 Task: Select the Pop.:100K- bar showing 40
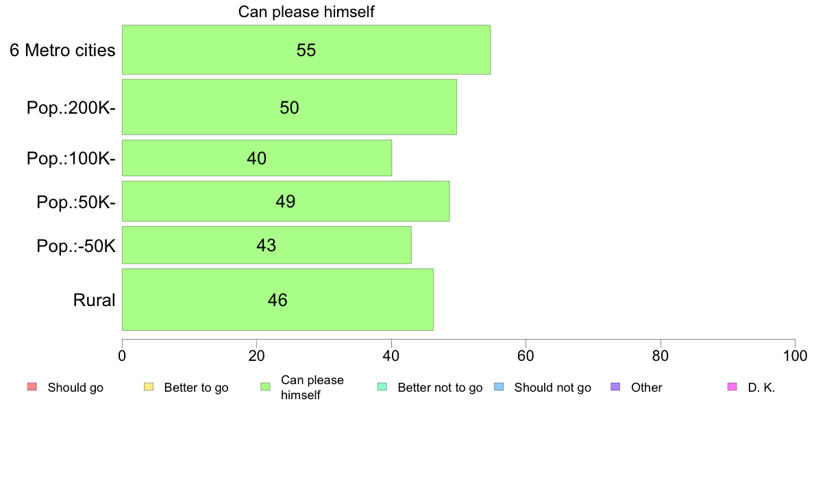coord(257,157)
